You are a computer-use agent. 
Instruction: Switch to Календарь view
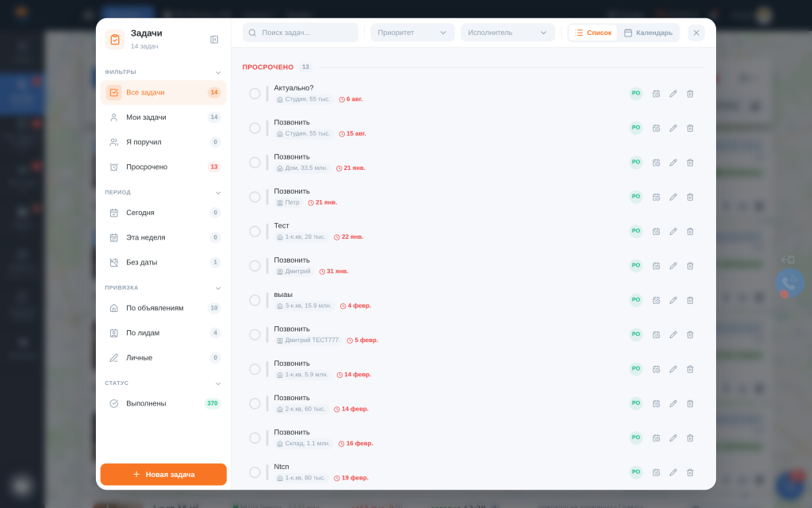649,33
